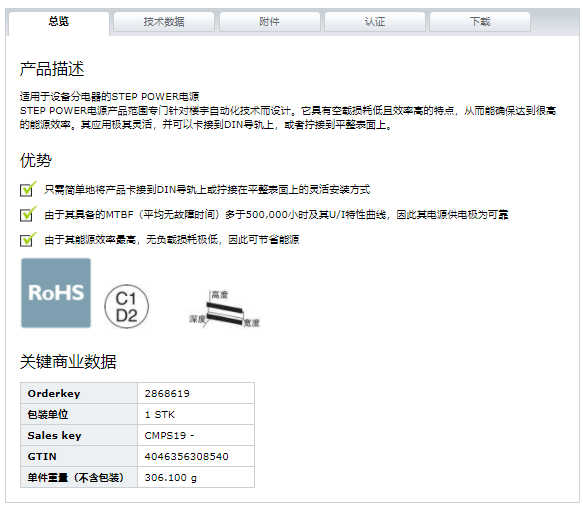This screenshot has height=508, width=583.
Task: Click the GTIN row label
Action: click(x=42, y=456)
